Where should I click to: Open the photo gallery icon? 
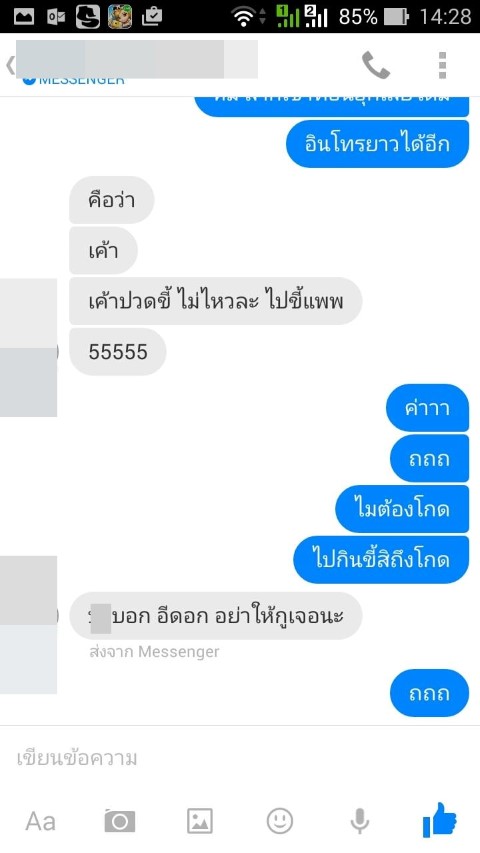[x=200, y=821]
